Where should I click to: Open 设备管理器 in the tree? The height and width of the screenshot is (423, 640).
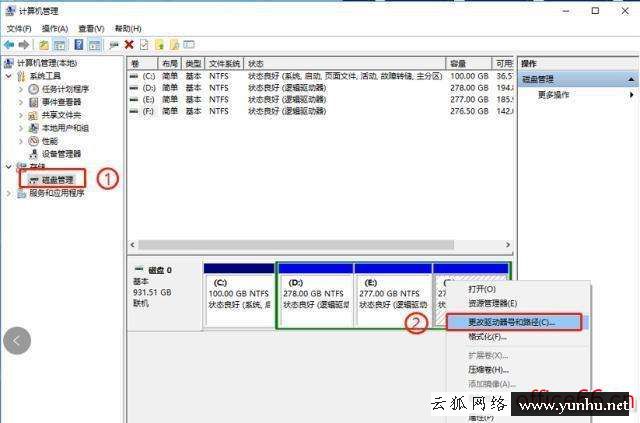pos(61,154)
